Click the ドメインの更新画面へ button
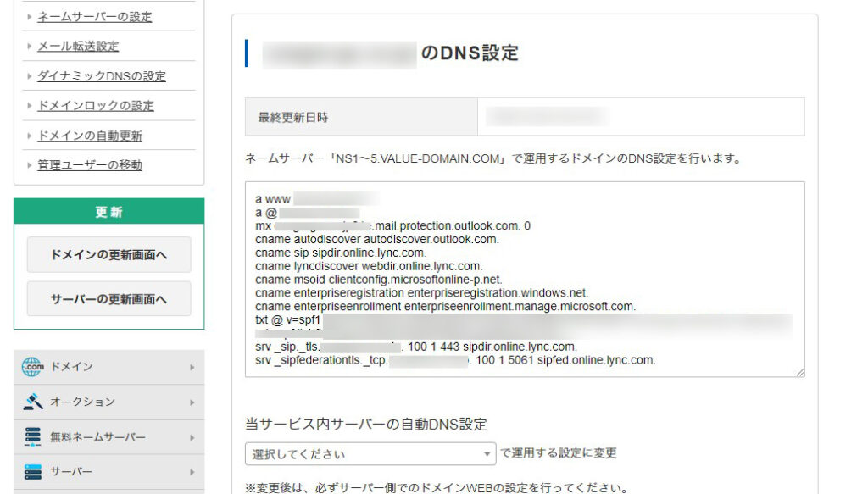The height and width of the screenshot is (494, 868). pos(108,254)
